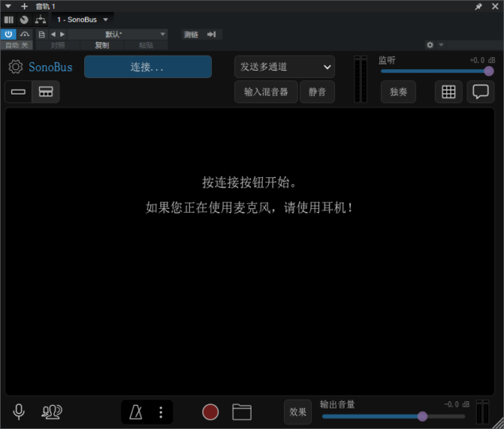
Task: Click the metronome icon
Action: (137, 412)
